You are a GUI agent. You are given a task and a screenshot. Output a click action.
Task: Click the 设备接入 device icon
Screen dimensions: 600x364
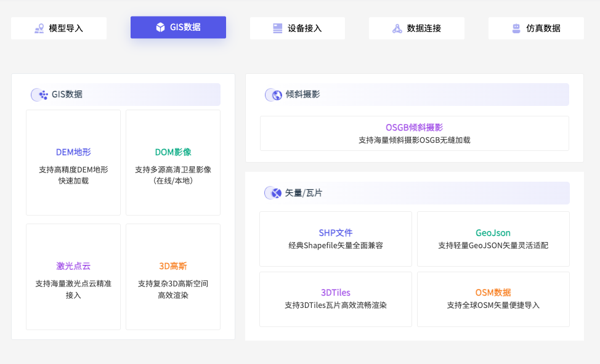[277, 28]
